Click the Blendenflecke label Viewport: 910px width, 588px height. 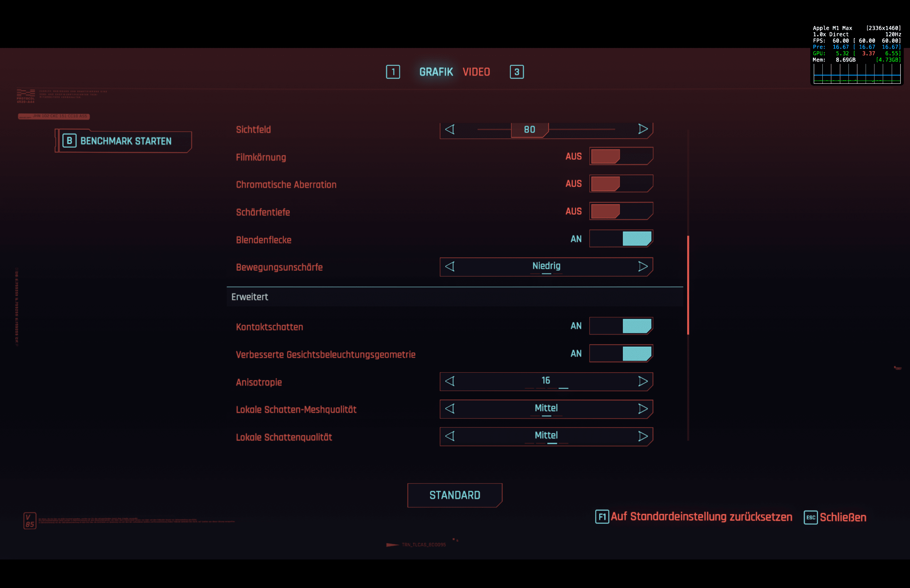(x=264, y=240)
